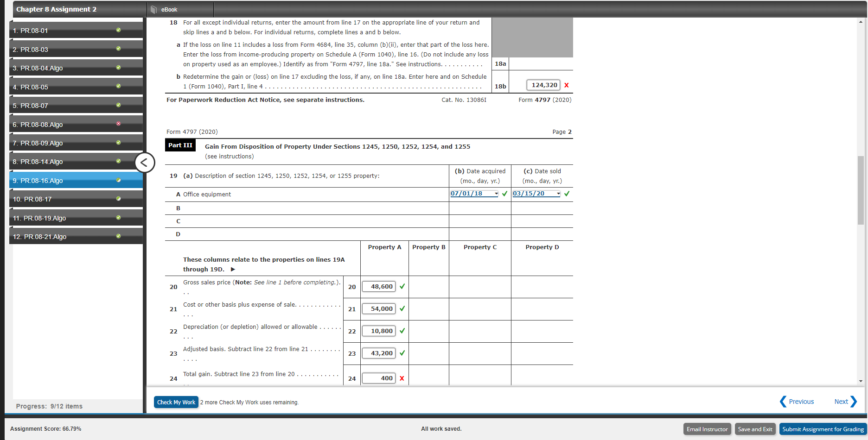868x440 pixels.
Task: Click the 'Assignment Score: 66.79%' text
Action: pos(45,429)
